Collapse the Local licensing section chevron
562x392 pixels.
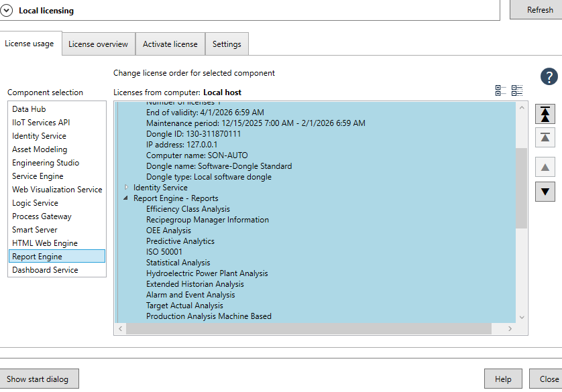7,11
